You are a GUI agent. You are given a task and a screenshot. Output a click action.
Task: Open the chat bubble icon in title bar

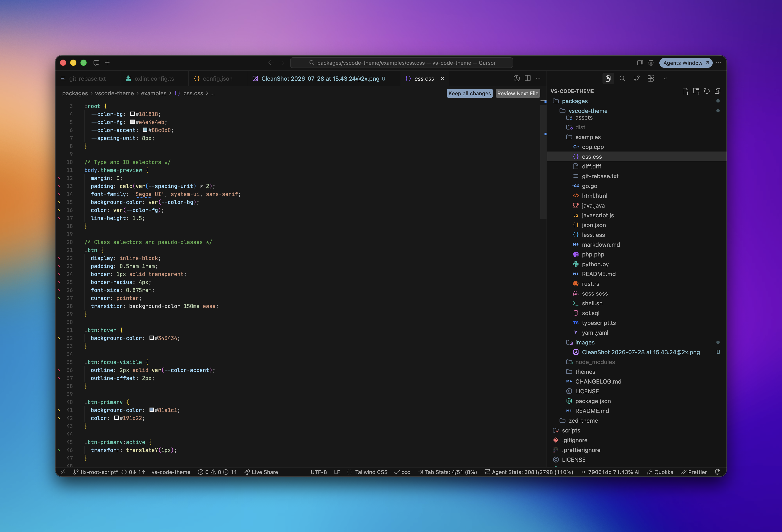pos(96,63)
